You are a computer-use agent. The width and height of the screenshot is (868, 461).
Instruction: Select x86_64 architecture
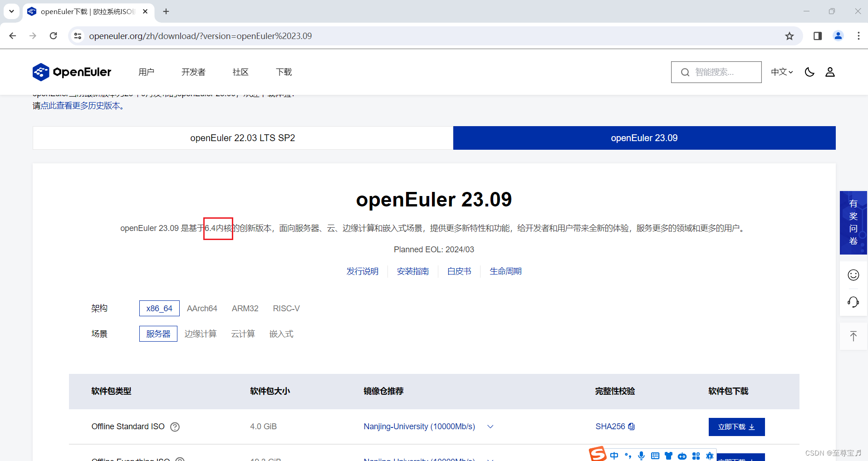(x=159, y=309)
